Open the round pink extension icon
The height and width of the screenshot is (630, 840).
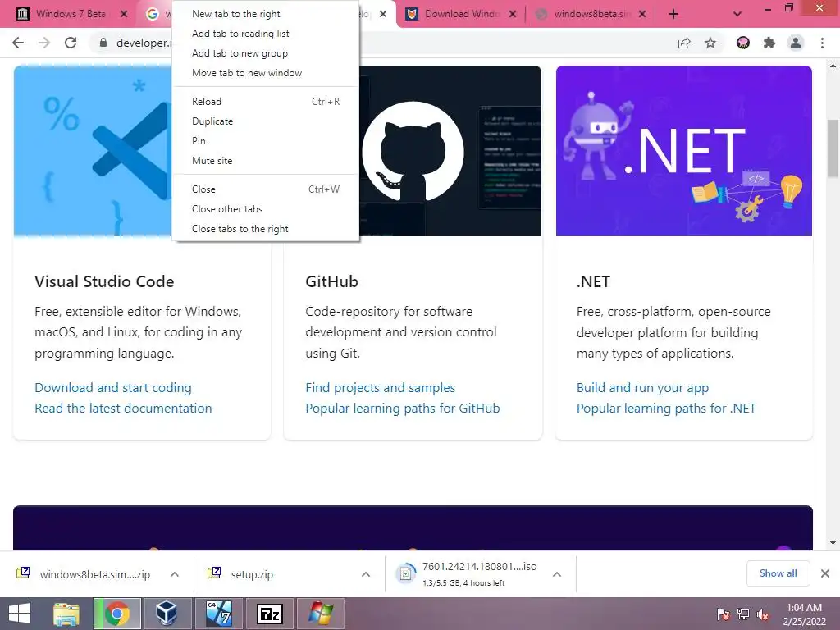pyautogui.click(x=743, y=43)
